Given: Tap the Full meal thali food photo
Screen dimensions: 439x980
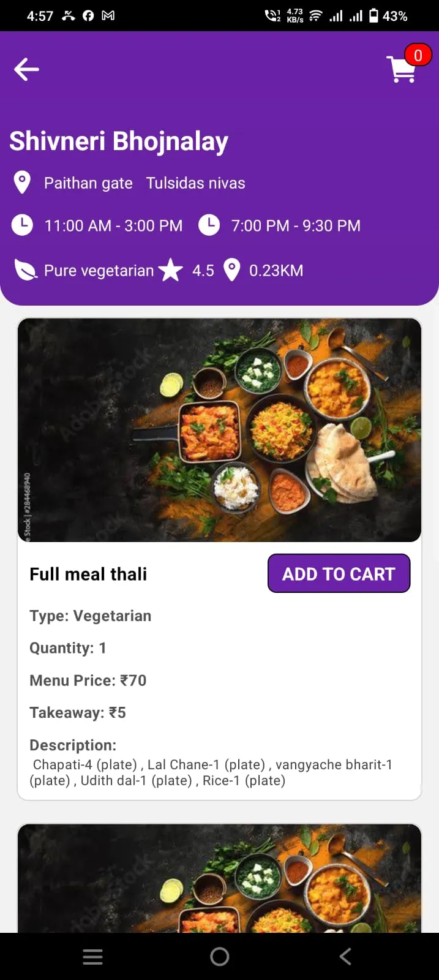Looking at the screenshot, I should coord(219,429).
